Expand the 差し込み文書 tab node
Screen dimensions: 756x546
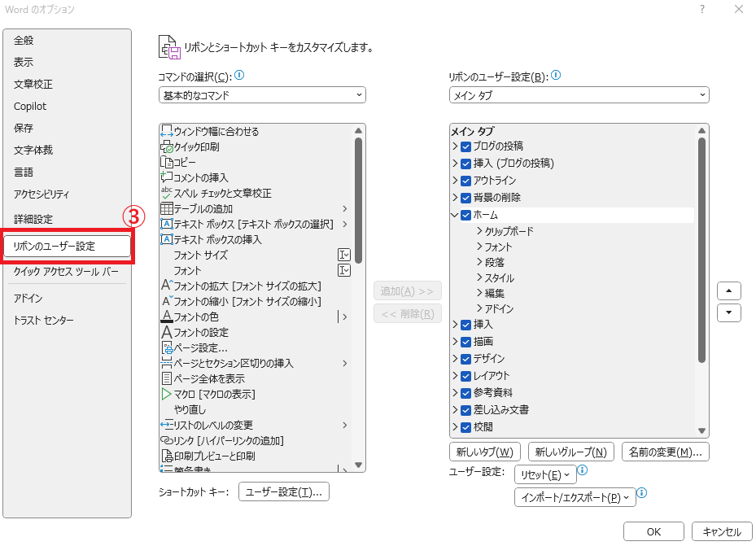[455, 410]
